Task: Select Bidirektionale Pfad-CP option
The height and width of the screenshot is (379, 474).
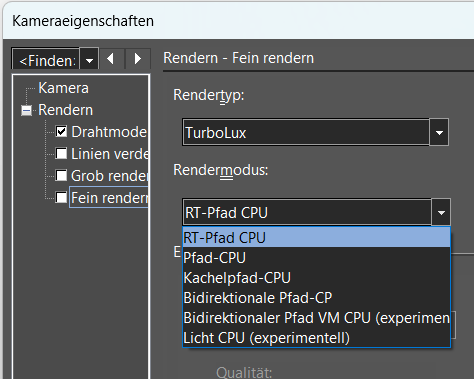Action: (x=316, y=298)
